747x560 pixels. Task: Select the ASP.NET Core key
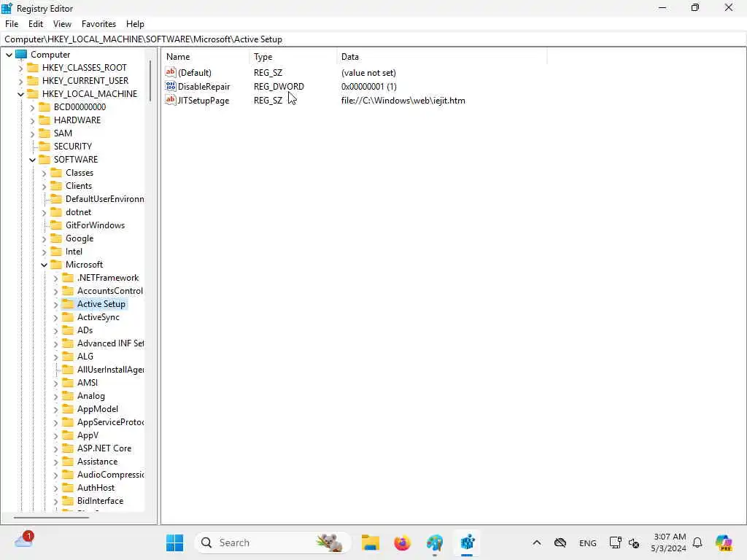[104, 448]
